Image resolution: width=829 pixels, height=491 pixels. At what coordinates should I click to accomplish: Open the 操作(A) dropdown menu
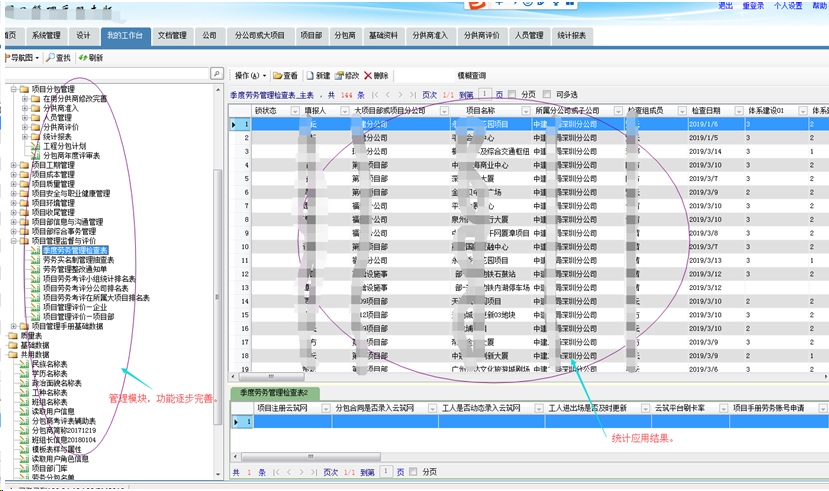(x=250, y=75)
